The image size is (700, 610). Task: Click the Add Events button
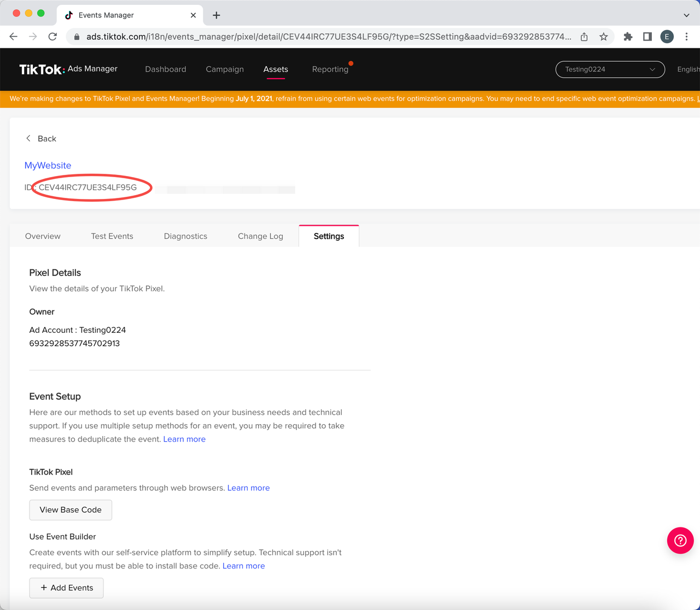(x=66, y=588)
